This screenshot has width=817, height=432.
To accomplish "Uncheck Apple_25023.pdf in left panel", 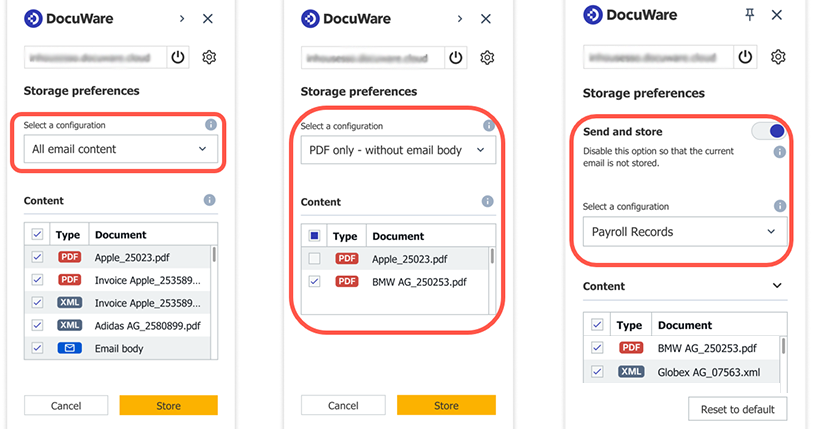I will click(x=37, y=257).
